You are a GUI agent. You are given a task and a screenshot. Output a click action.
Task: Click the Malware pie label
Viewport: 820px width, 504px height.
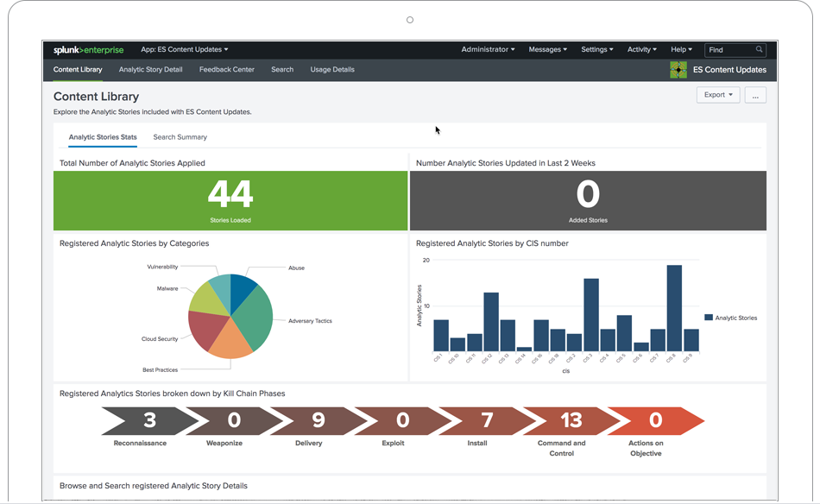tap(167, 288)
